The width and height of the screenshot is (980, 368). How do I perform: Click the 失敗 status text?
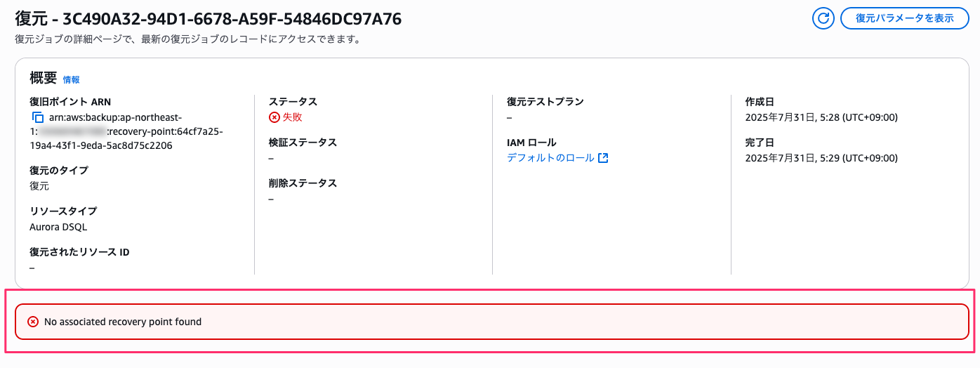click(x=293, y=117)
